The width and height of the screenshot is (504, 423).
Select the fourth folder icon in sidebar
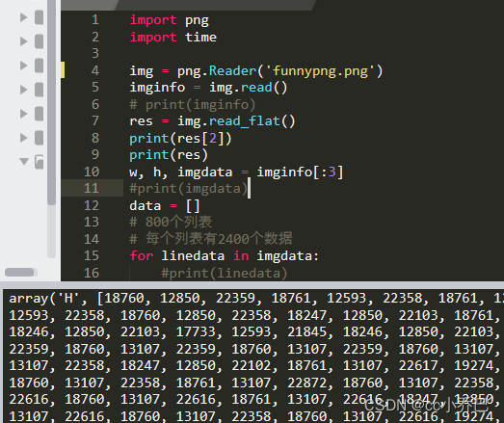(39, 90)
